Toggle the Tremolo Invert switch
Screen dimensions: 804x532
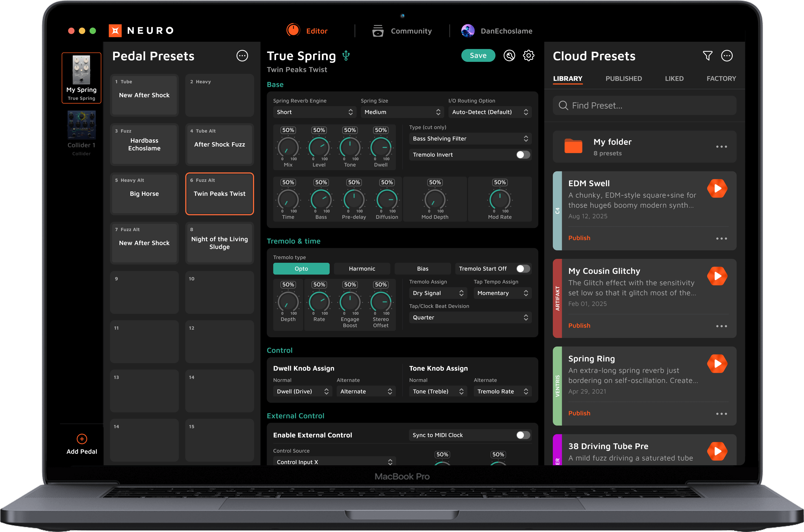point(523,155)
